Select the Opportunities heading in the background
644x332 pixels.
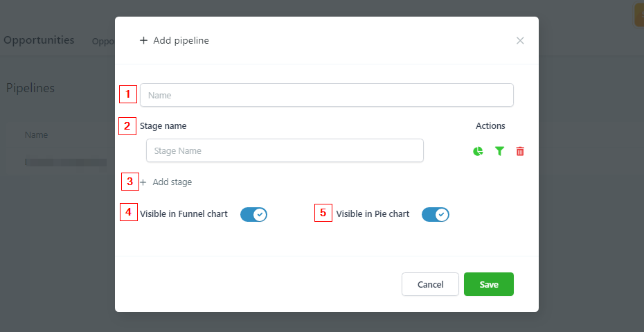39,40
